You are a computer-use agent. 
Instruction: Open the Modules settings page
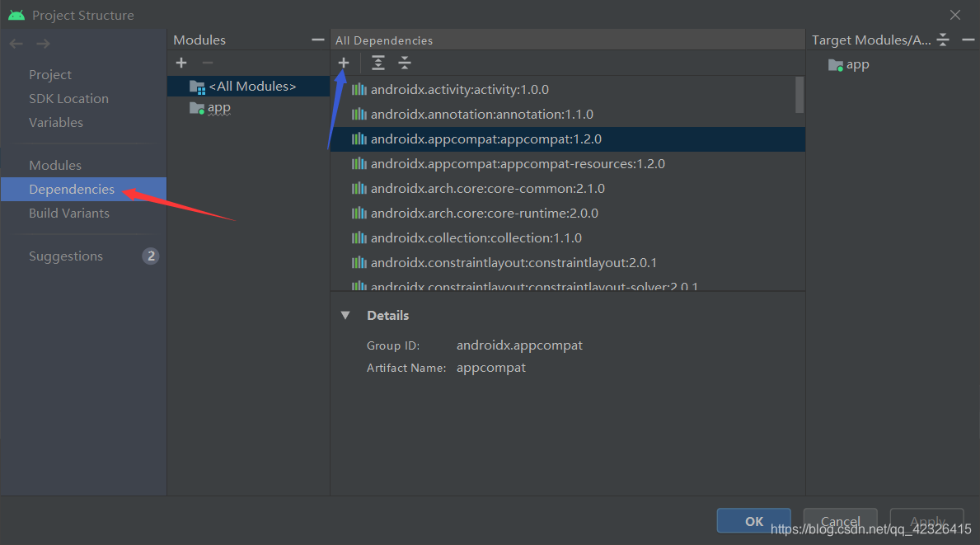(x=55, y=165)
